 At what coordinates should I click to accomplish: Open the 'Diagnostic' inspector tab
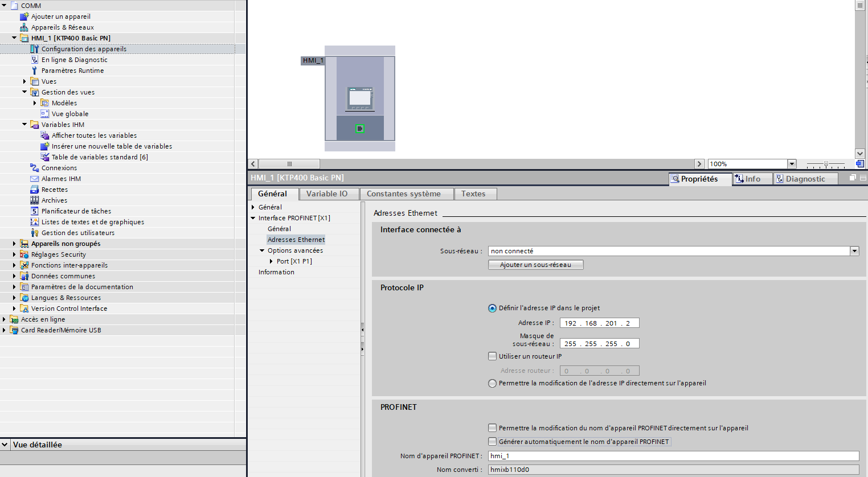pos(804,179)
